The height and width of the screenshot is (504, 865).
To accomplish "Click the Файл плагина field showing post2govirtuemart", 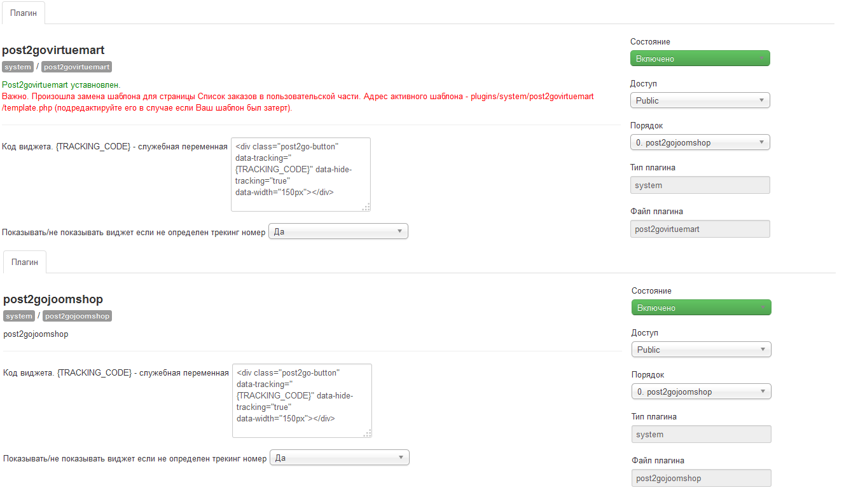I will point(700,229).
